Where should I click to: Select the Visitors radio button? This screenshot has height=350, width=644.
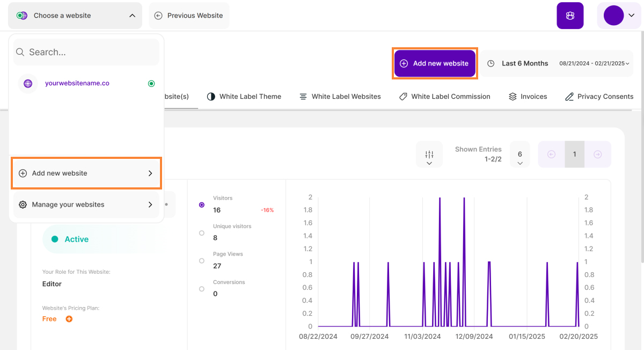(x=202, y=205)
